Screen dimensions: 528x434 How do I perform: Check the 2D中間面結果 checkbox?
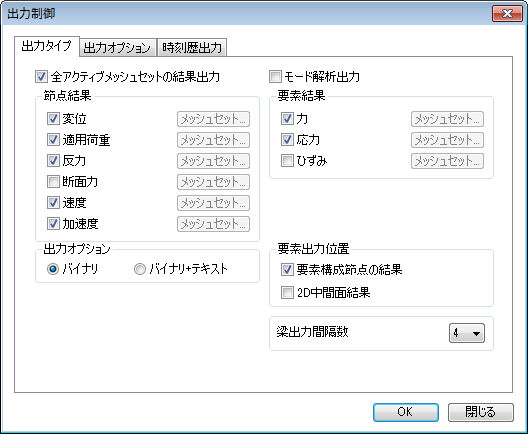click(x=287, y=292)
